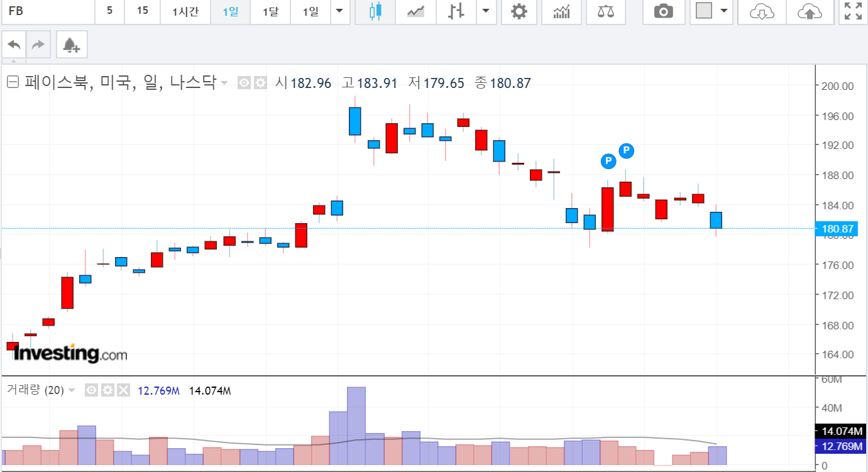This screenshot has width=868, height=472.
Task: Click the blue 180.87 current price label
Action: tap(837, 229)
